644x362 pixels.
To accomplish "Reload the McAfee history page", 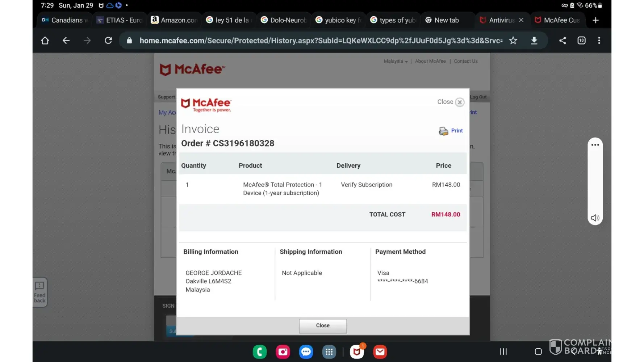I will tap(108, 41).
